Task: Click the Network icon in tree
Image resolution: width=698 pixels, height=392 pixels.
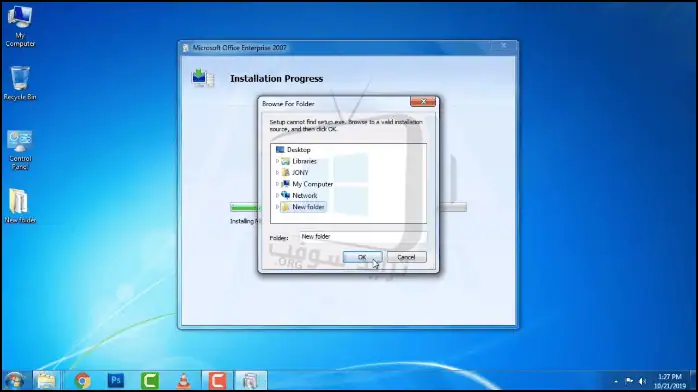Action: (285, 196)
